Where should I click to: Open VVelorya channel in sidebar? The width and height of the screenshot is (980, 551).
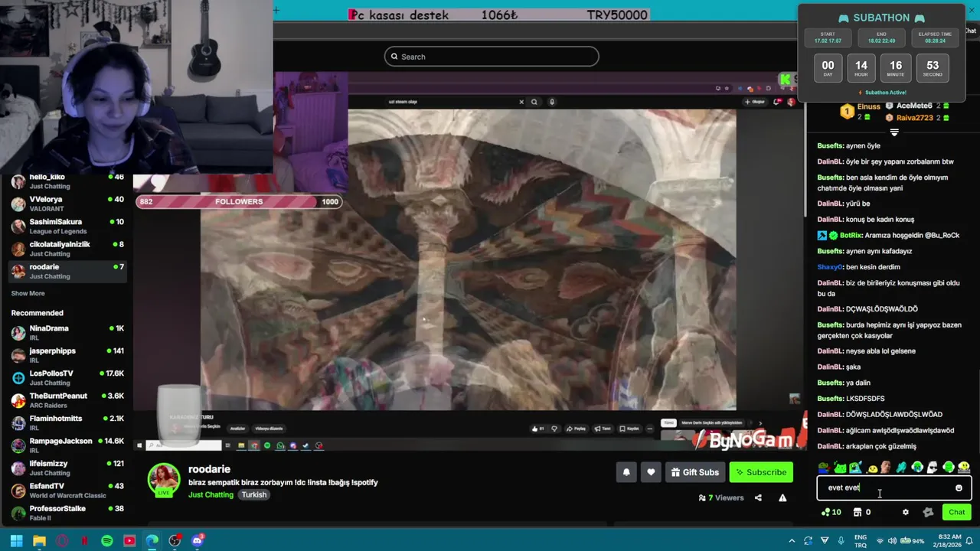[67, 204]
